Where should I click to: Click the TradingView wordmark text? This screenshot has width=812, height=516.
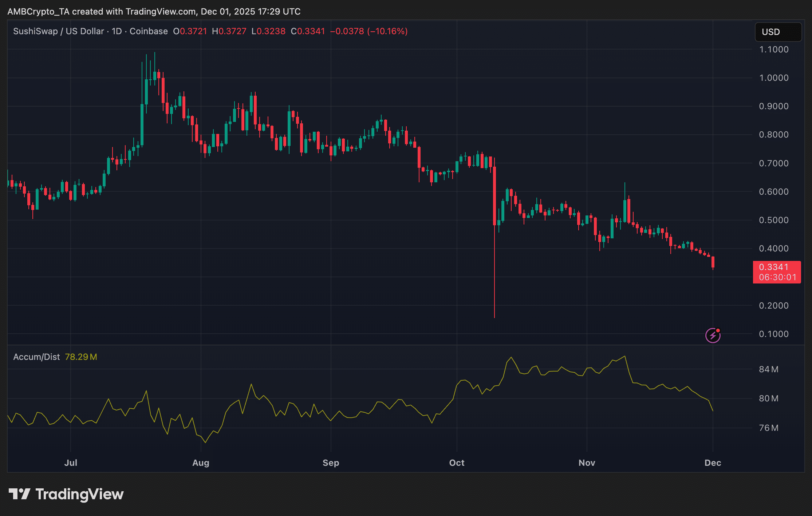(79, 494)
